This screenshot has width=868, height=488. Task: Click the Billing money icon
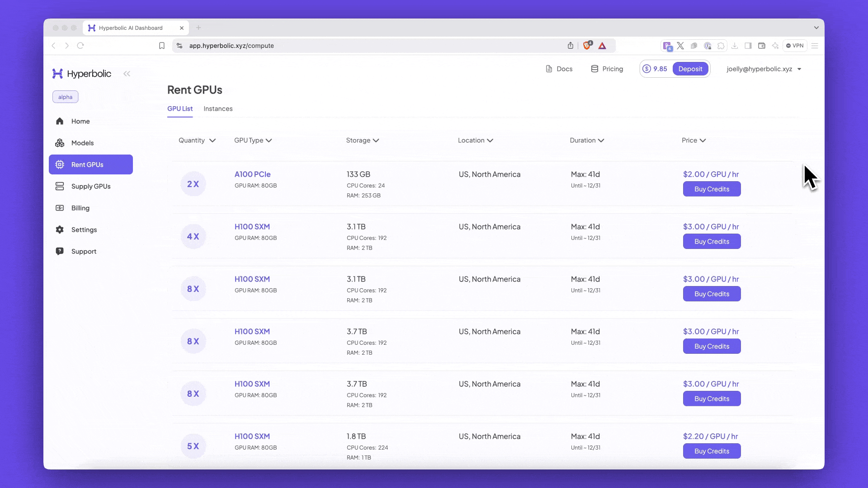pos(60,208)
